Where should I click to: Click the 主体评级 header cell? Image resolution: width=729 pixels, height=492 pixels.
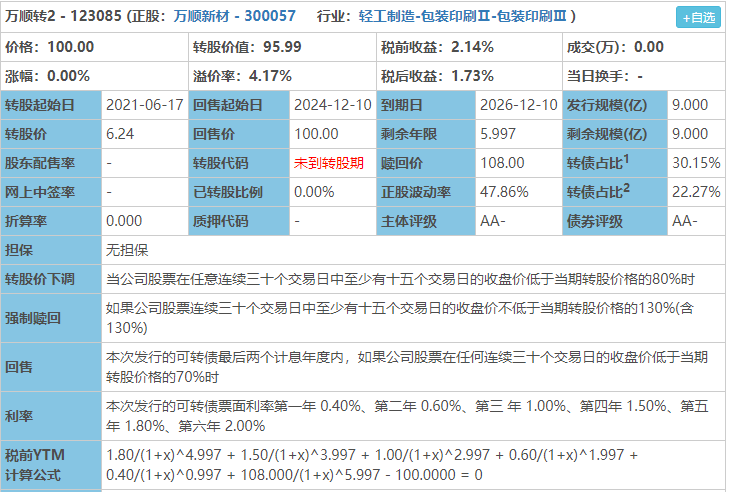point(426,221)
